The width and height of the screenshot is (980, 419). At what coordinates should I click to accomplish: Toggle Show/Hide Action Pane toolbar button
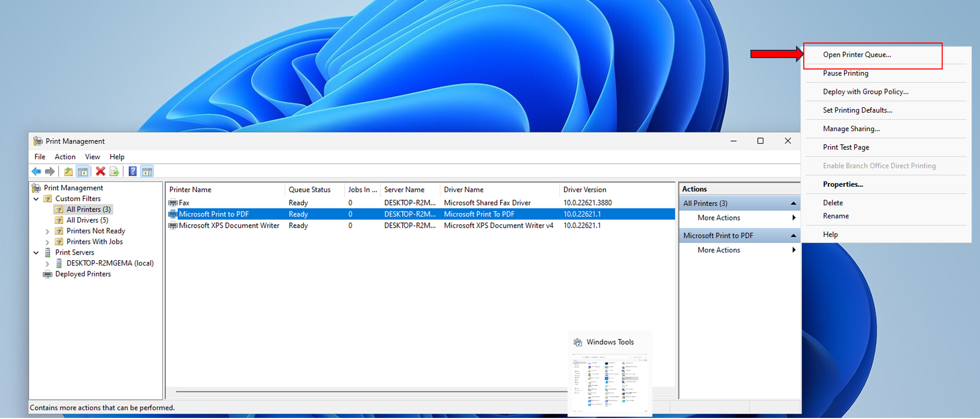tap(147, 172)
